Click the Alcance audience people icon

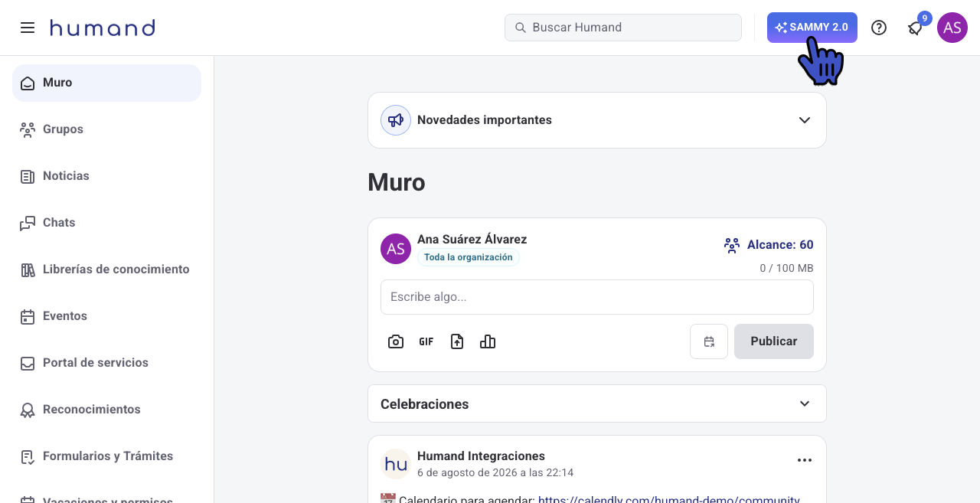pos(732,245)
